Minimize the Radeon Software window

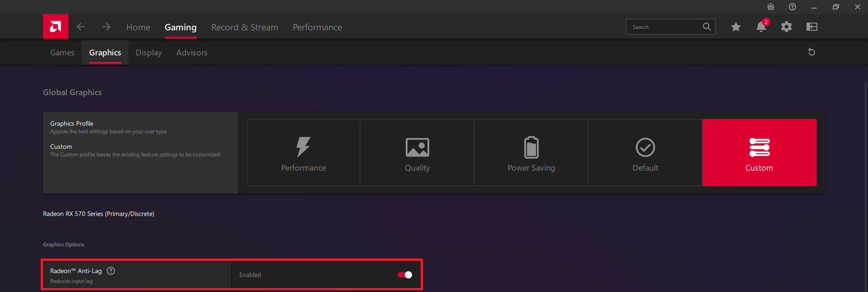pos(814,7)
